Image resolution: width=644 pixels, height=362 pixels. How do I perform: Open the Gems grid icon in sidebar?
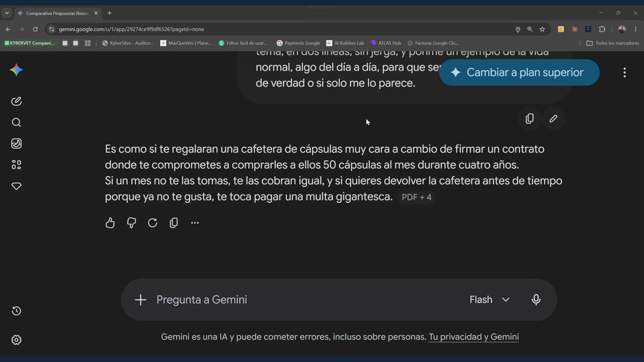coord(16,165)
